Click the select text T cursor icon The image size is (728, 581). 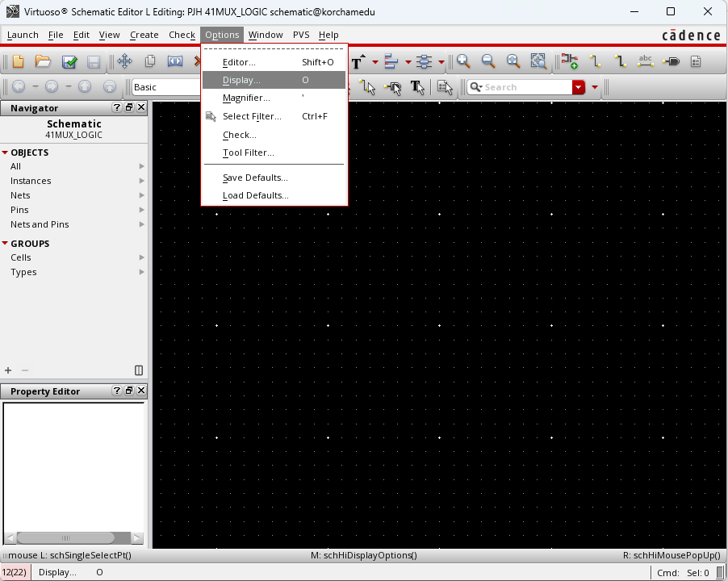[x=417, y=87]
